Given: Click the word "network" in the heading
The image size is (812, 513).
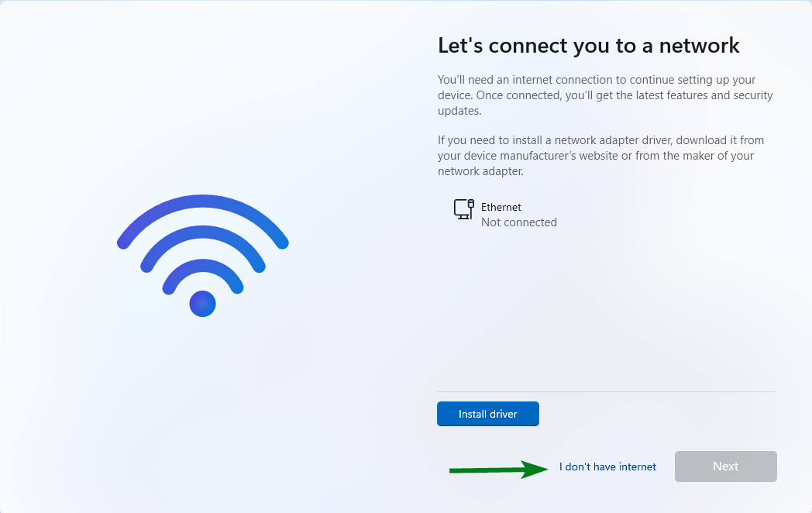Looking at the screenshot, I should click(700, 46).
